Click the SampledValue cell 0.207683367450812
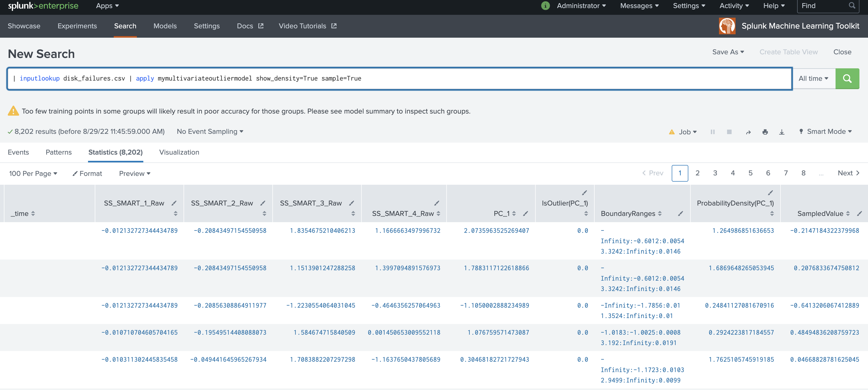 pyautogui.click(x=826, y=268)
